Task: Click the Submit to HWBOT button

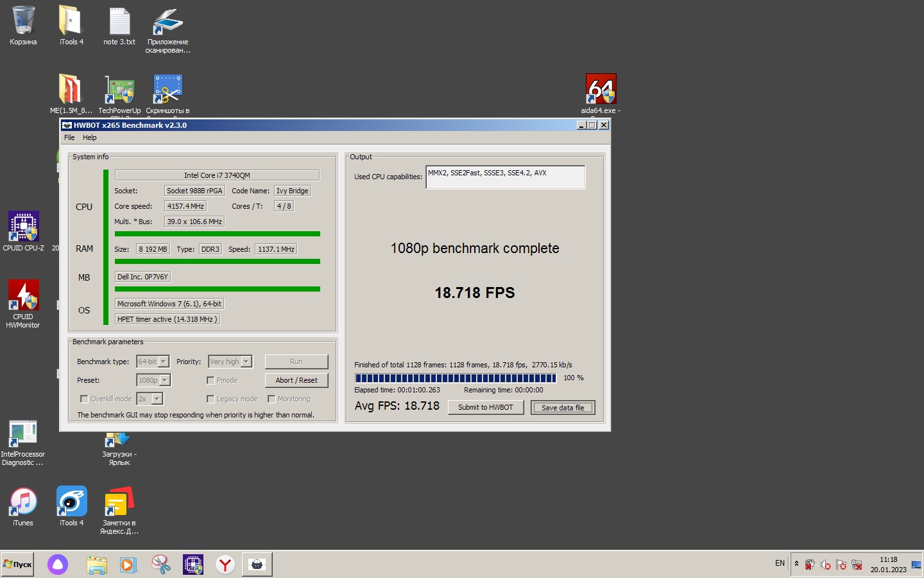Action: tap(486, 407)
